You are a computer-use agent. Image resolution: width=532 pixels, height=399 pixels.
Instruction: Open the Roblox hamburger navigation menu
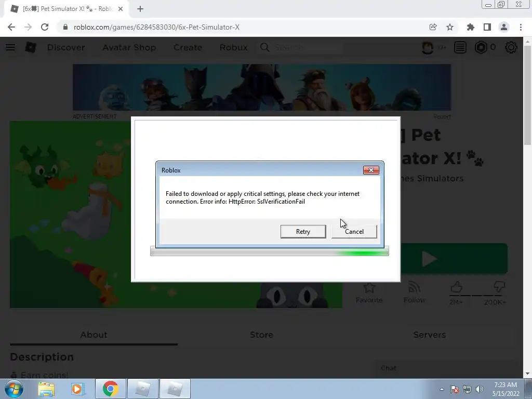10,47
